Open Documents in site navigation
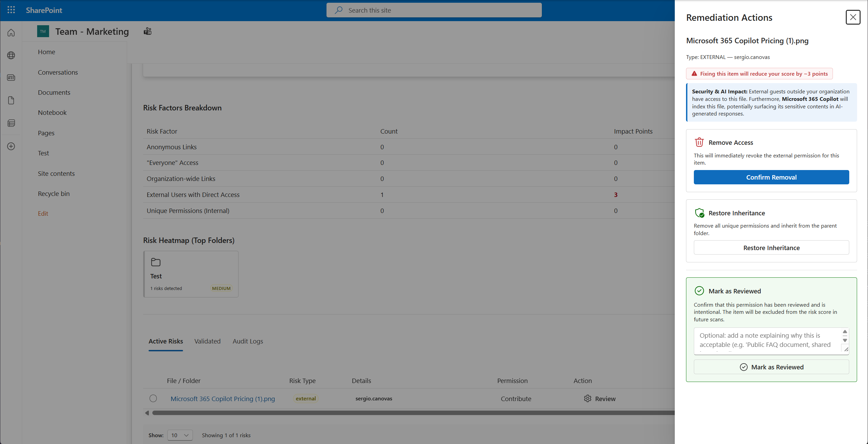 point(54,92)
